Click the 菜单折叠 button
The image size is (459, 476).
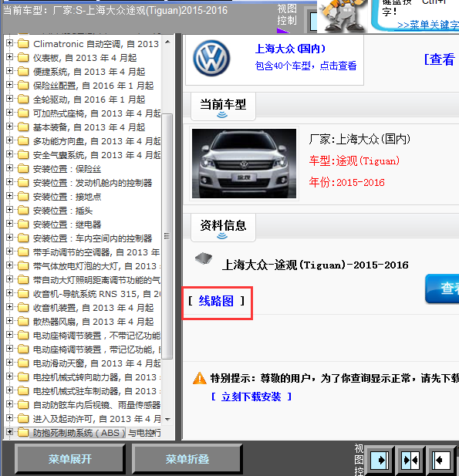coord(187,459)
